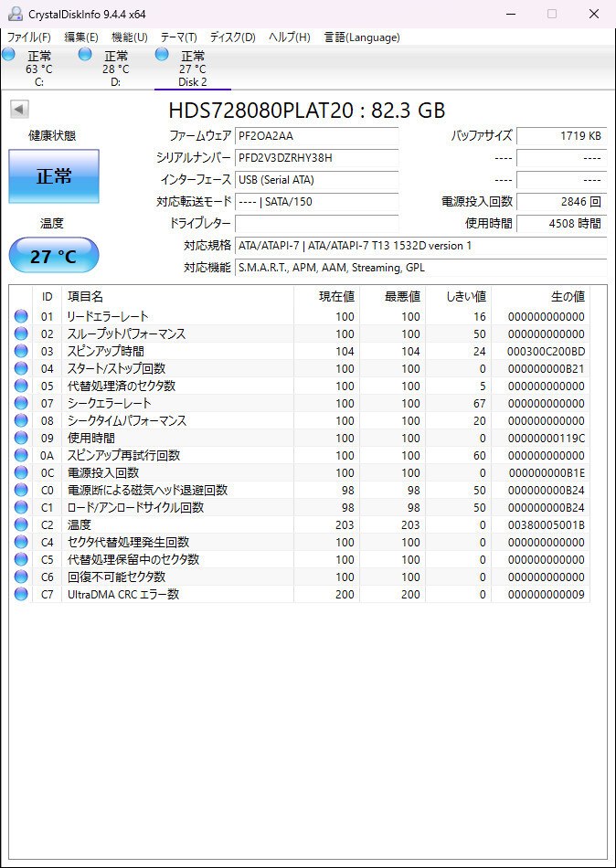Click status orb for 代替処理保留中のセクタ数 row
616x868 pixels.
(x=21, y=560)
